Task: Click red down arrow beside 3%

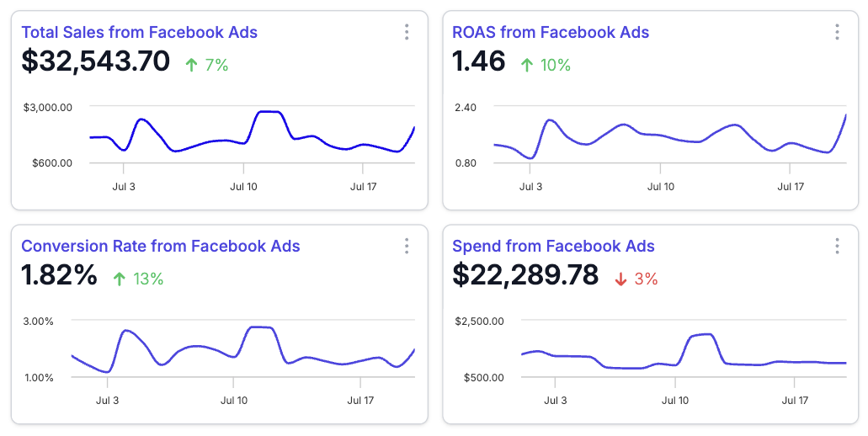Action: [x=621, y=279]
